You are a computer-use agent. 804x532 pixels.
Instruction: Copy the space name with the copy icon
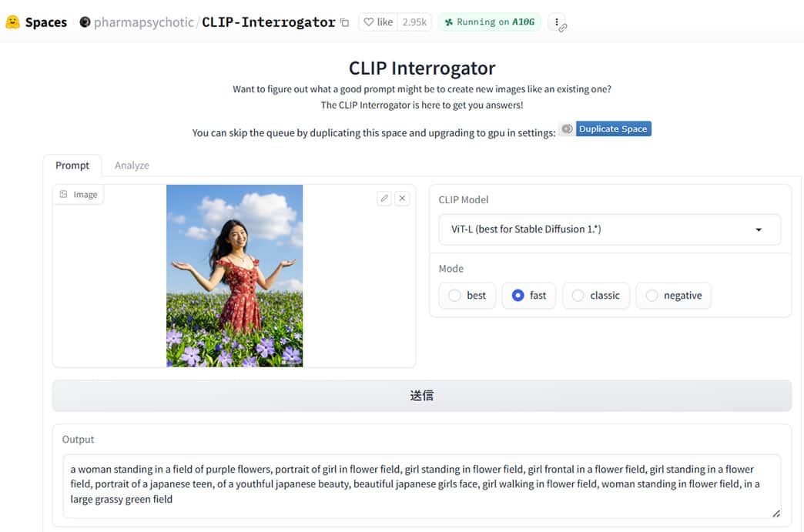[344, 22]
